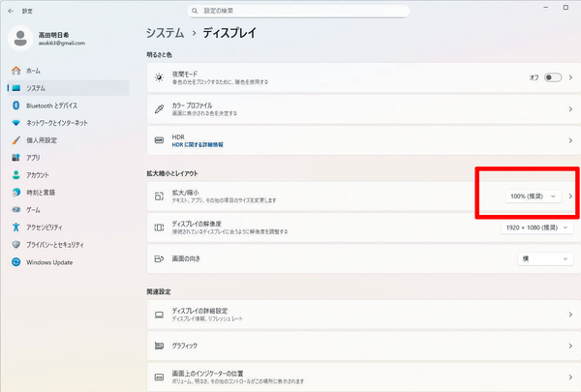Click the 画面の向き row title

[186, 258]
